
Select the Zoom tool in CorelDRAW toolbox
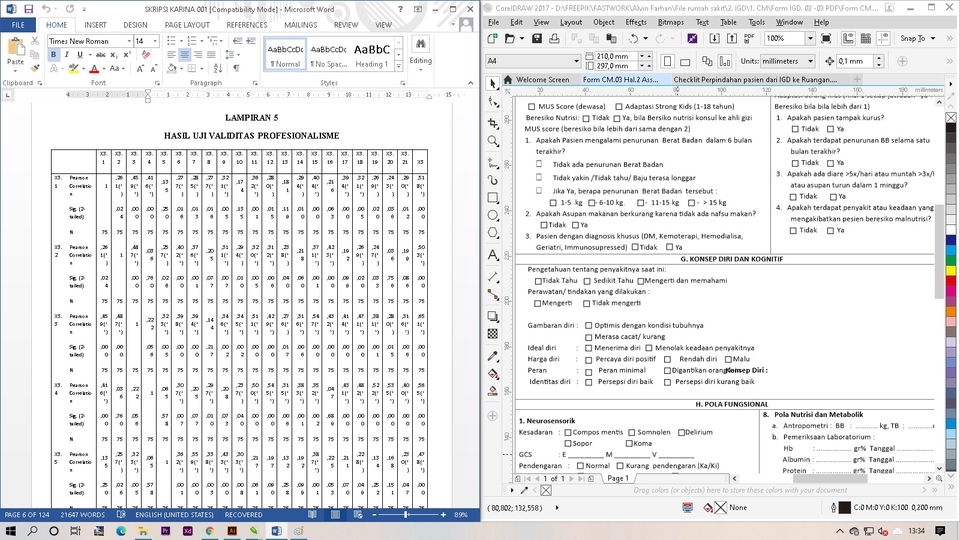[x=493, y=141]
